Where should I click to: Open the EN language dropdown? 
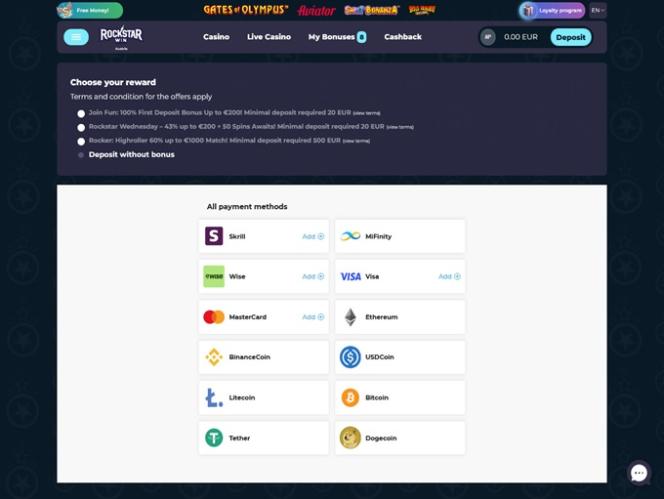click(598, 10)
